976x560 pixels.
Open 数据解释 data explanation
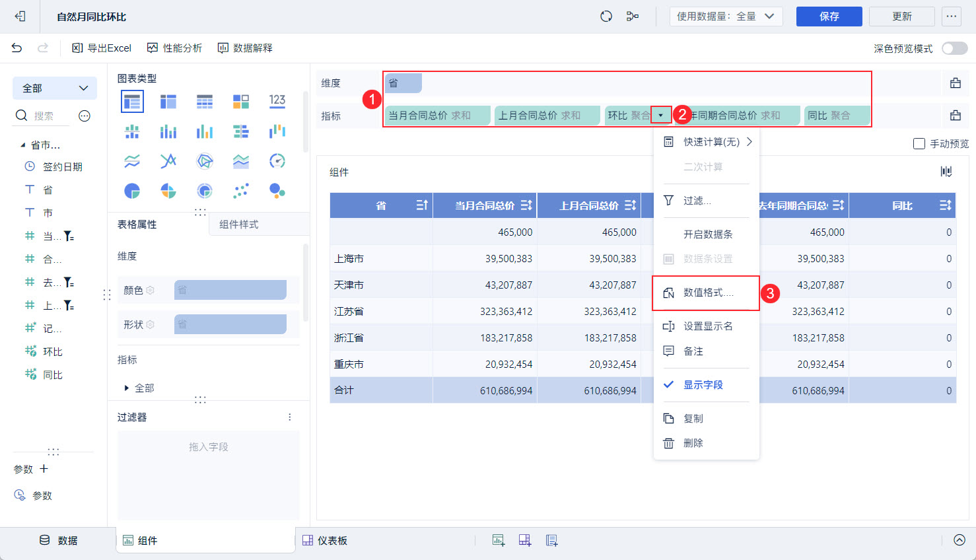245,48
